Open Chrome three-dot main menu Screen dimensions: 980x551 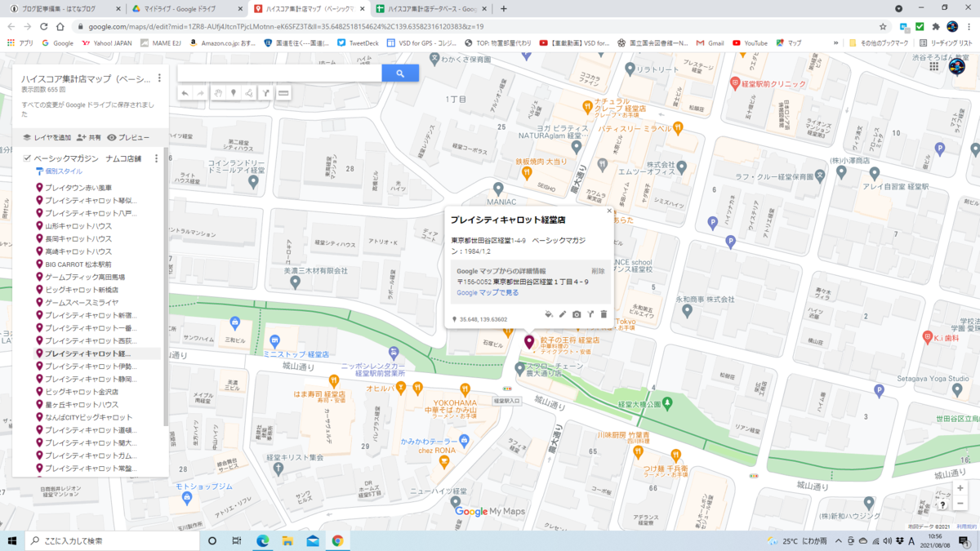(x=969, y=26)
